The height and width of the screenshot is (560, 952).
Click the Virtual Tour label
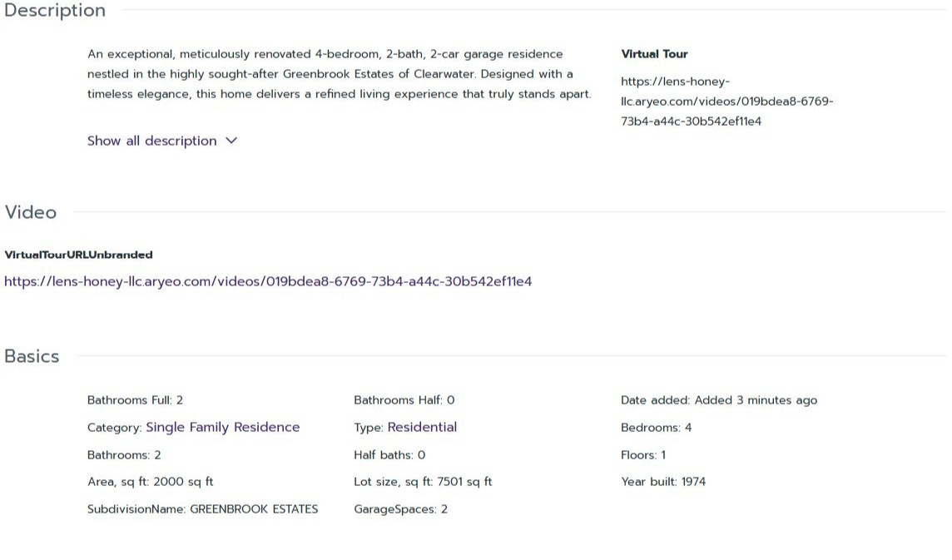654,54
